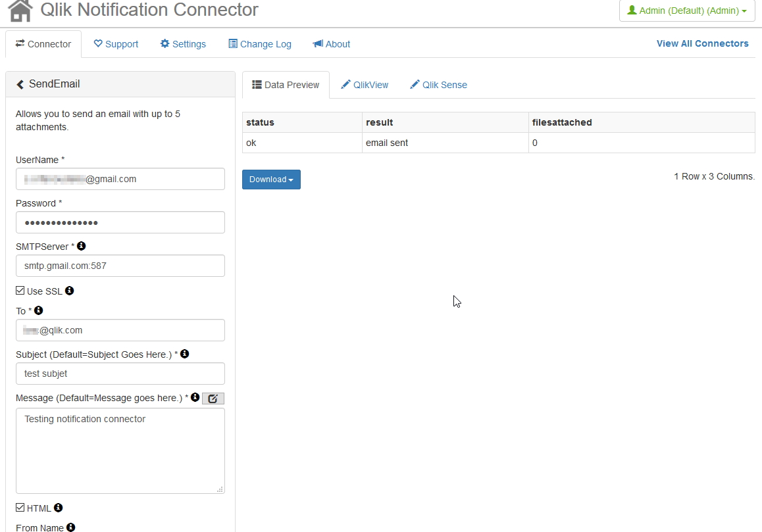762x532 pixels.
Task: Open the Change Log page
Action: [259, 43]
